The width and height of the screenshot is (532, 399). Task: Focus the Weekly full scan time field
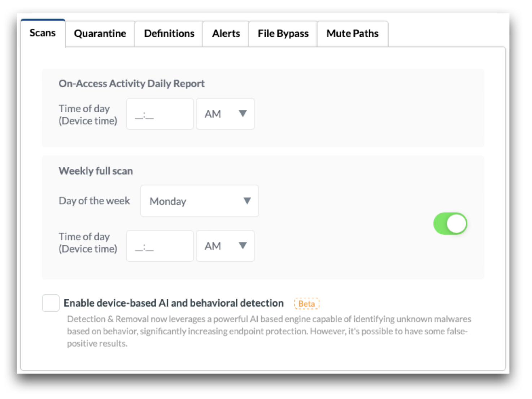click(160, 246)
